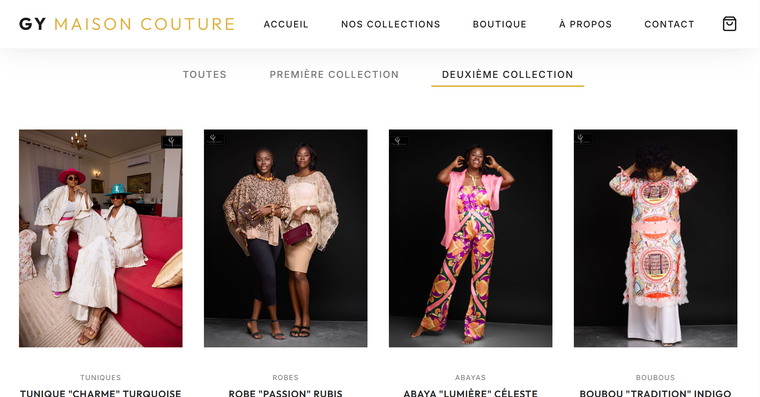The image size is (760, 397).
Task: Open the Tunique Charme Turquoise product image
Action: (x=101, y=238)
